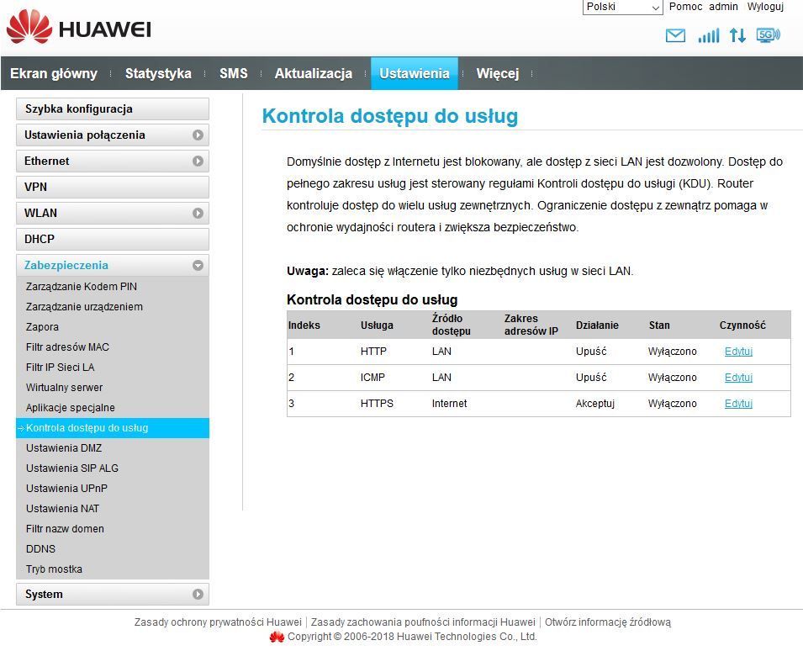The image size is (803, 672).
Task: Click Wyloguj to log out
Action: [x=765, y=7]
